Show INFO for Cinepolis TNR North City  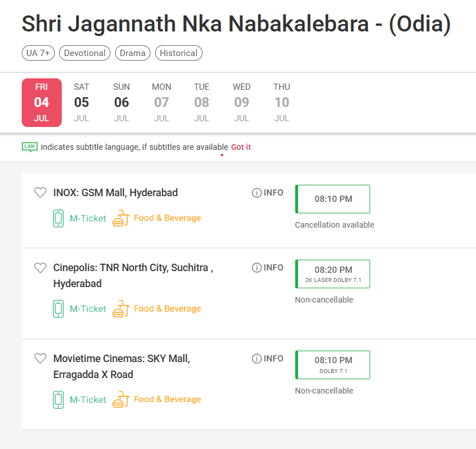[x=267, y=268]
